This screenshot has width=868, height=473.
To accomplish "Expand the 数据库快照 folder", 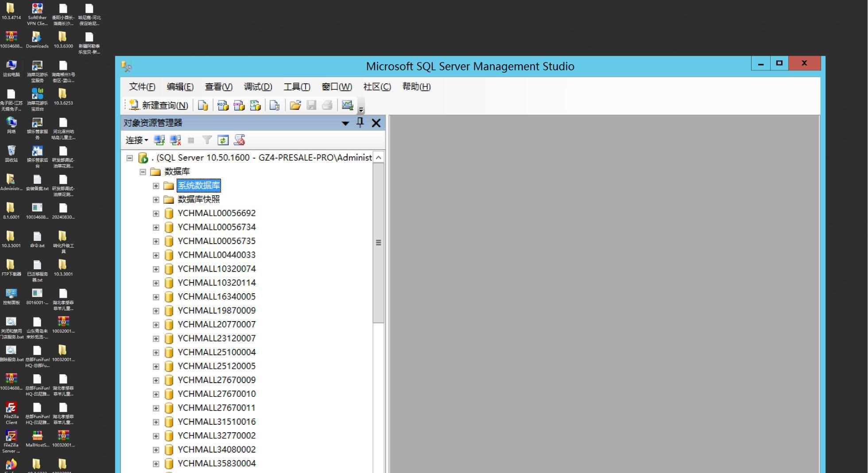I will point(156,200).
